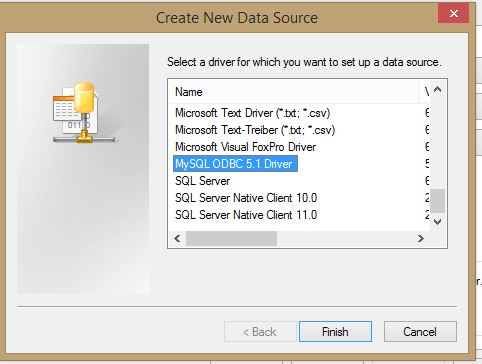Select MySQL ODBC 5.1 Driver row

click(x=235, y=164)
